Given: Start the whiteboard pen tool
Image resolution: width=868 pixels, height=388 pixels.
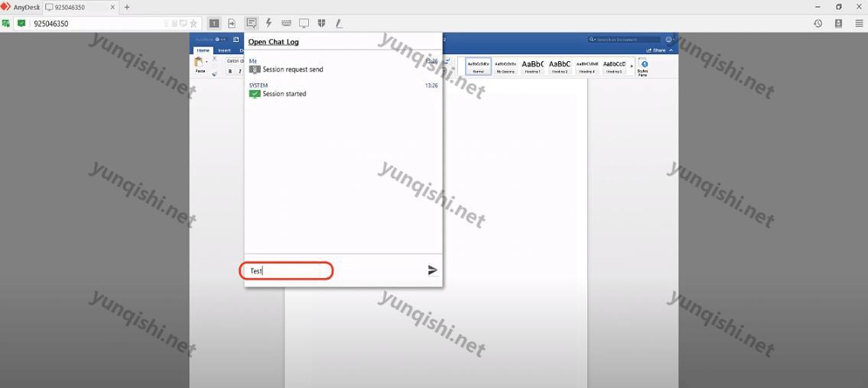Looking at the screenshot, I should pos(339,23).
